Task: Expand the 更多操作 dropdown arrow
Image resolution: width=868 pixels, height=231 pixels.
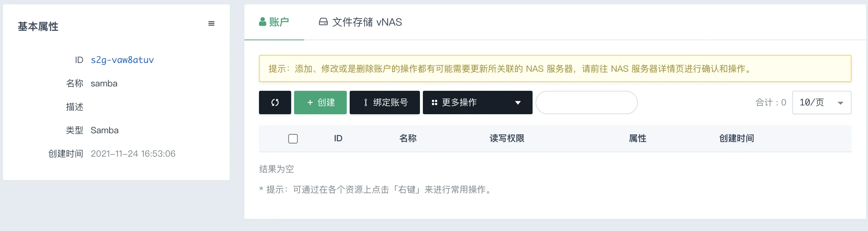Action: point(518,103)
